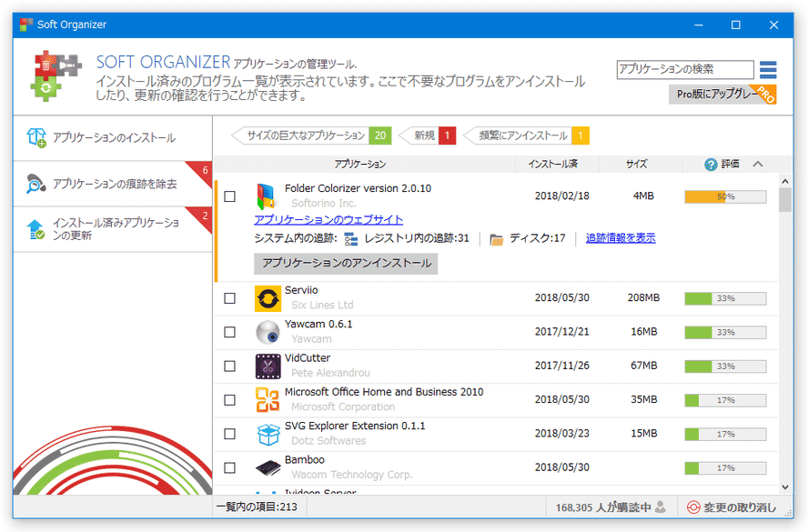Viewport: 808px width, 532px height.
Task: Click the アプリケーションの検索 search field
Action: click(685, 69)
